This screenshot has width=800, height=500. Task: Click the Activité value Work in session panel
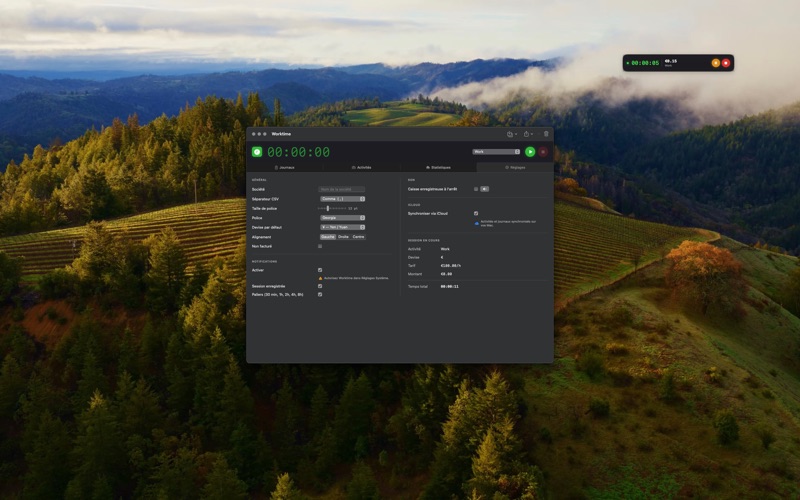click(x=445, y=249)
